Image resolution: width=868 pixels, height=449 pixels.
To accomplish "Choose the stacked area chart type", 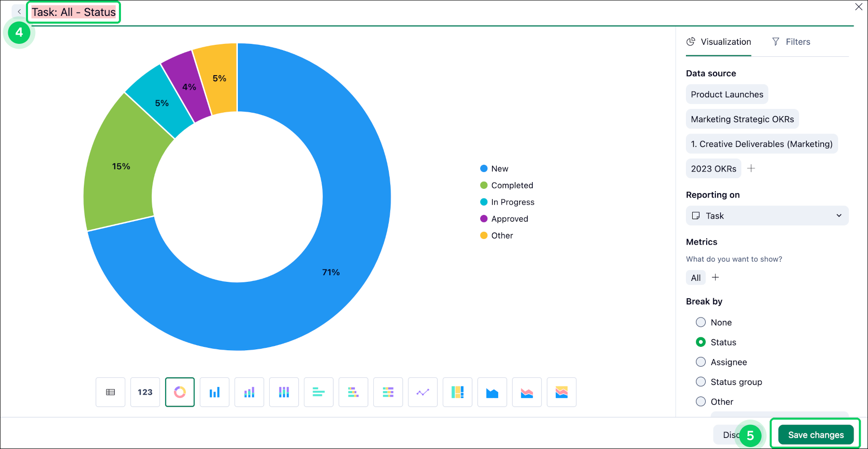I will (x=526, y=392).
